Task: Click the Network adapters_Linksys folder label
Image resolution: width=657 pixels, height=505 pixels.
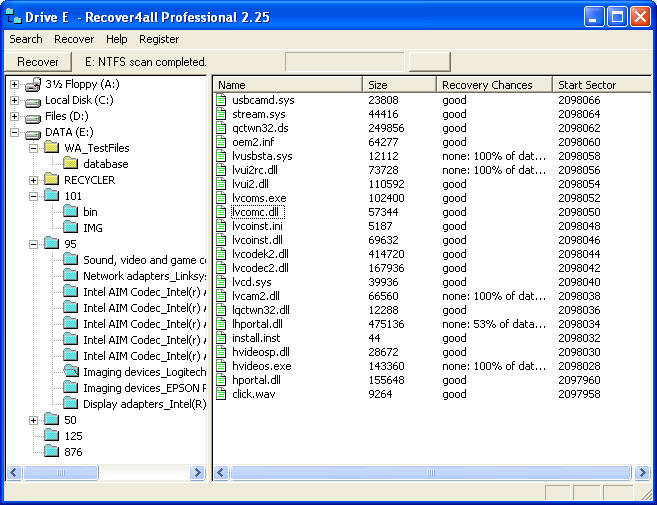Action: [145, 276]
